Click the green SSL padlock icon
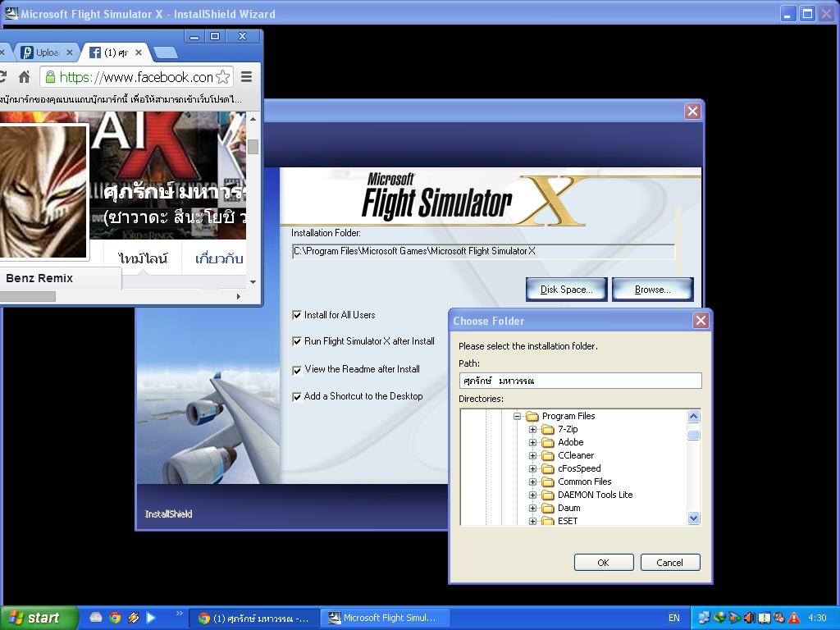The image size is (840, 630). (x=50, y=77)
